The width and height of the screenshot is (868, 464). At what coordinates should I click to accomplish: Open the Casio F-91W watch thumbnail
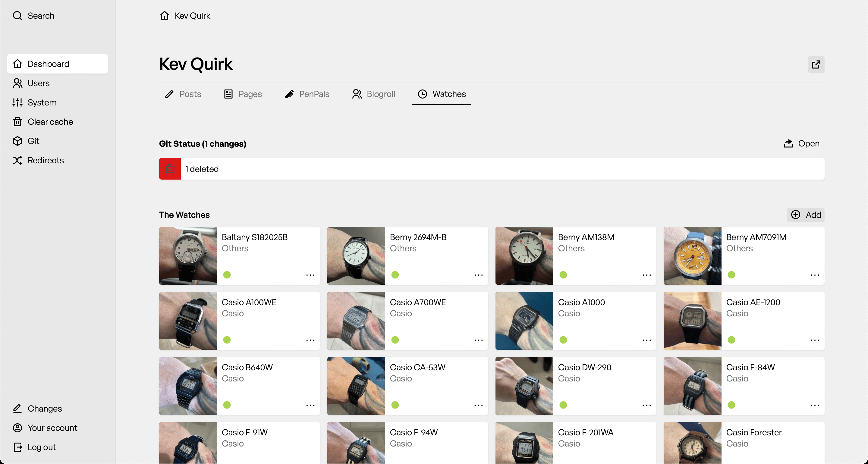[x=188, y=443]
